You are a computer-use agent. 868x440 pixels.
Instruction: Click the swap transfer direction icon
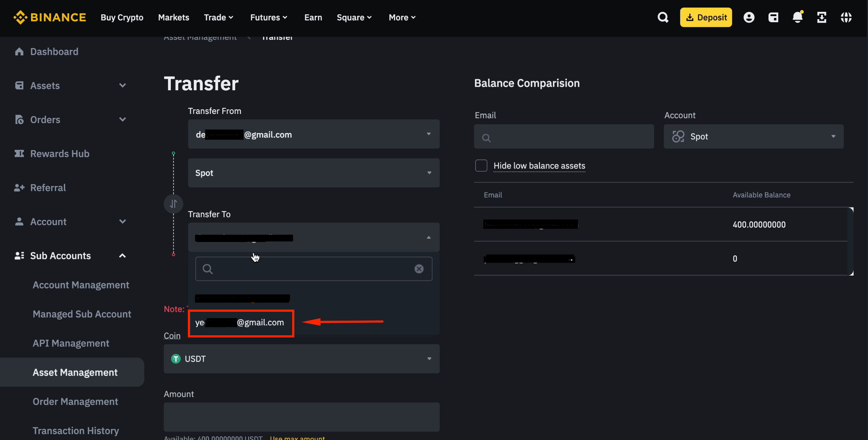pyautogui.click(x=174, y=204)
